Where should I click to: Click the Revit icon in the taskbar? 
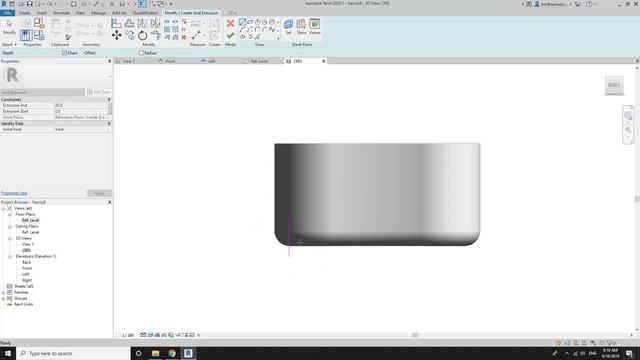click(188, 353)
